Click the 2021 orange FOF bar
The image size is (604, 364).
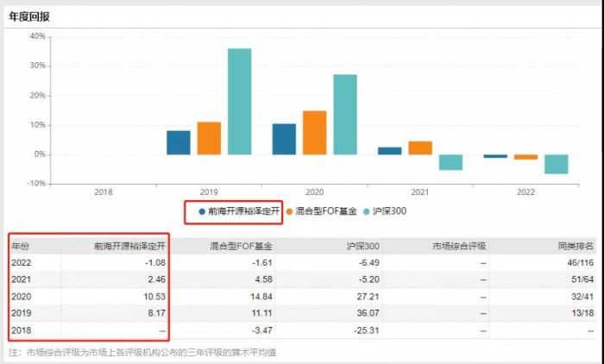(x=420, y=148)
